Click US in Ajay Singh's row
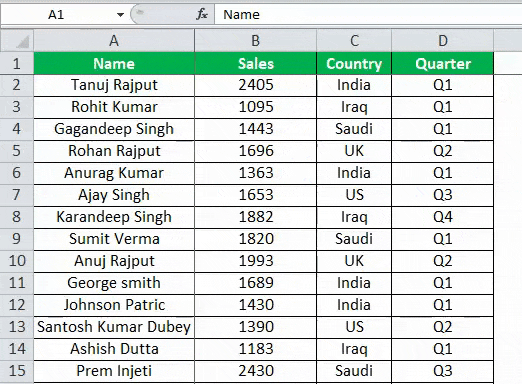The height and width of the screenshot is (384, 522). tap(354, 195)
